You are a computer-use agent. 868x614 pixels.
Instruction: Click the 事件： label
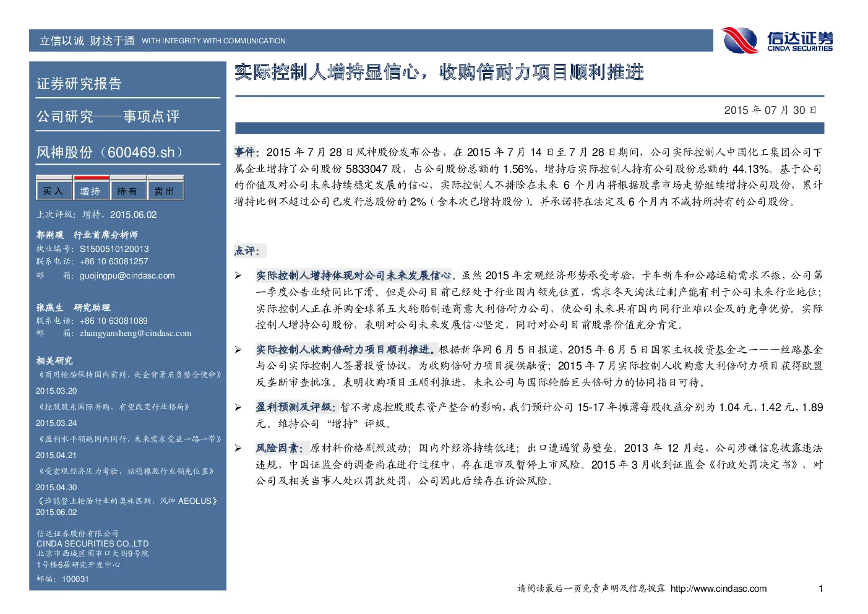tap(246, 152)
